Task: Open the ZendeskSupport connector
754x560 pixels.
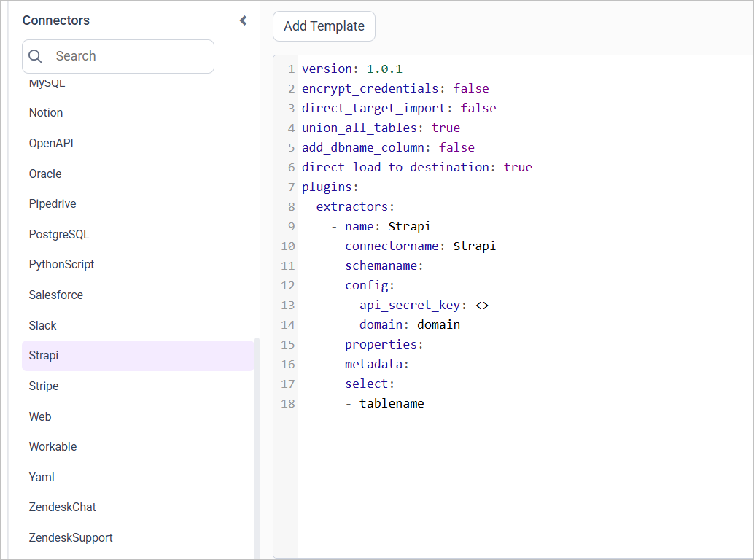Action: (x=70, y=537)
